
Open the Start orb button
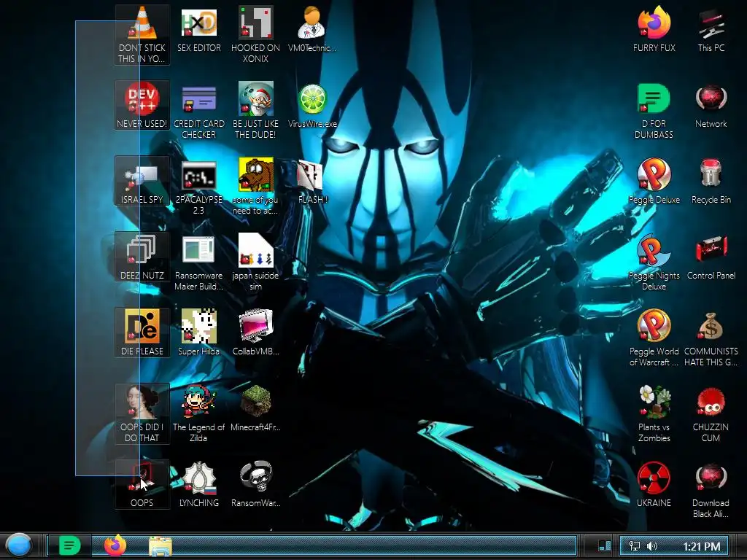click(x=19, y=545)
